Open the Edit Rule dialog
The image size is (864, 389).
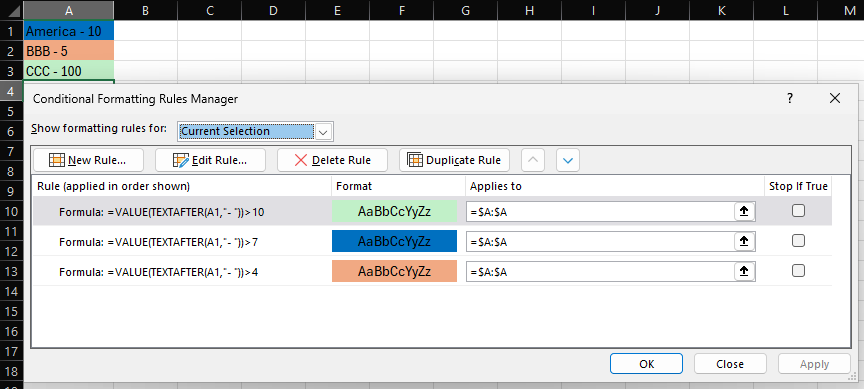[210, 160]
